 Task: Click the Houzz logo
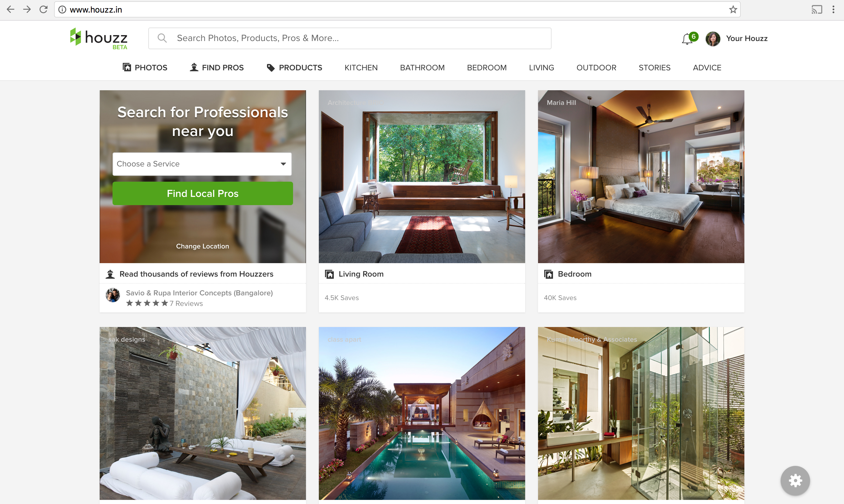[98, 38]
